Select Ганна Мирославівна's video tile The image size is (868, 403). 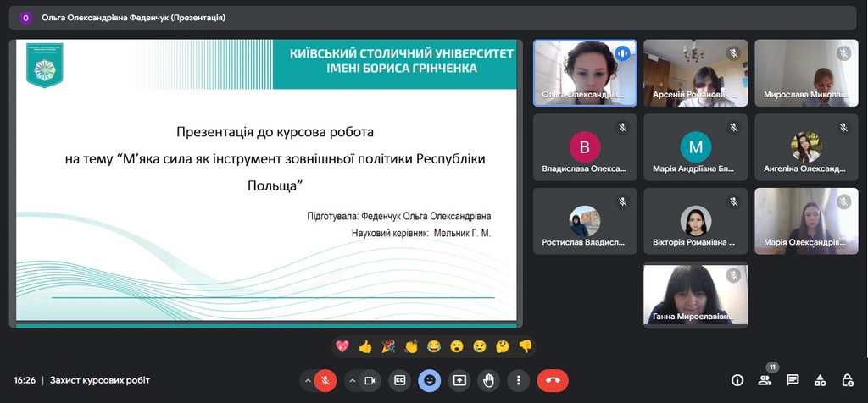tap(695, 294)
